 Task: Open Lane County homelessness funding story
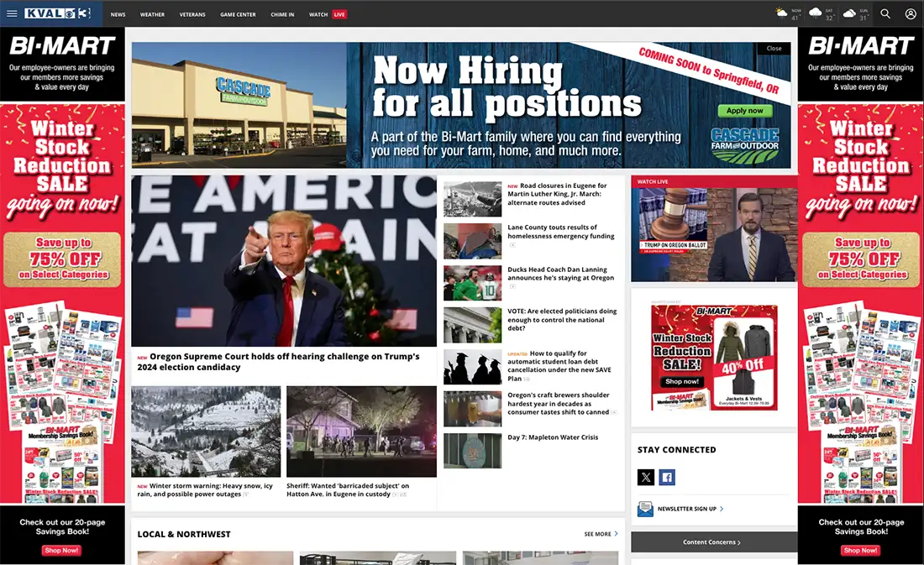click(x=560, y=232)
